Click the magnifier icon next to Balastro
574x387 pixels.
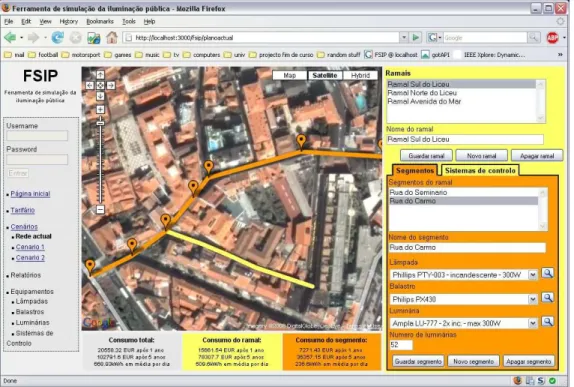point(547,298)
